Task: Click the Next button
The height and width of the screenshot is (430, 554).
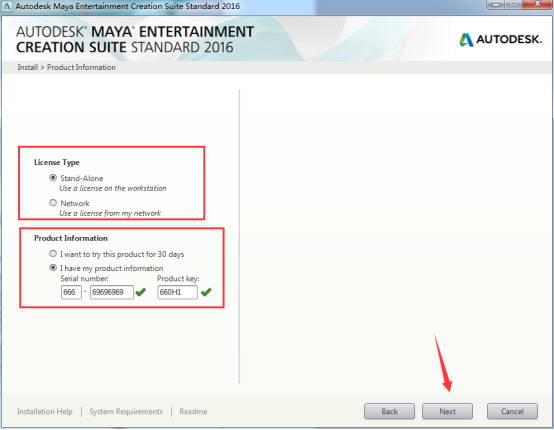Action: point(447,411)
